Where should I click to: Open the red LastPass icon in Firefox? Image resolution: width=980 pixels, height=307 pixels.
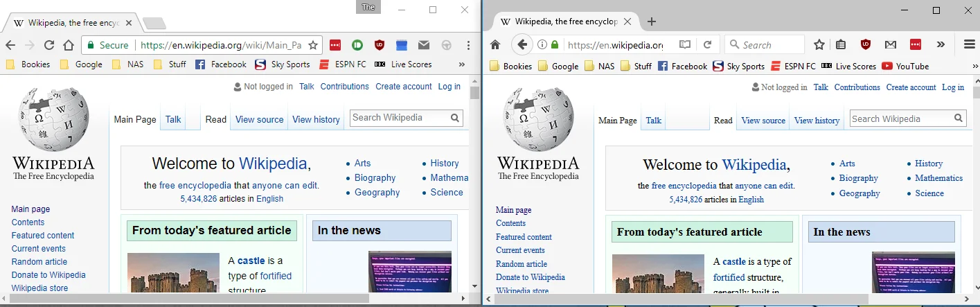tap(916, 44)
